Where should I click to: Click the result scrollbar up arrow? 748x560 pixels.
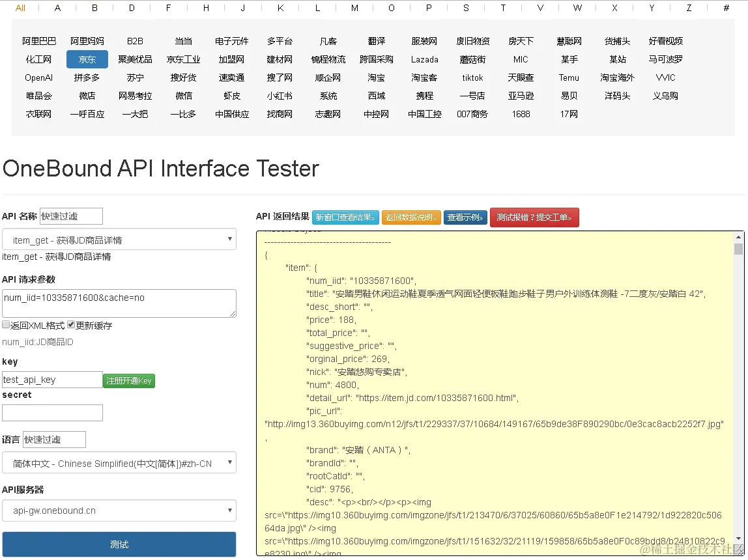click(738, 237)
